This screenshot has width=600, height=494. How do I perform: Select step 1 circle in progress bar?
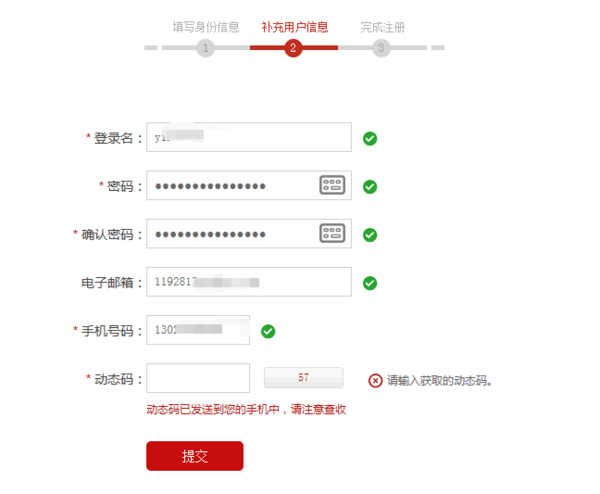click(x=205, y=48)
